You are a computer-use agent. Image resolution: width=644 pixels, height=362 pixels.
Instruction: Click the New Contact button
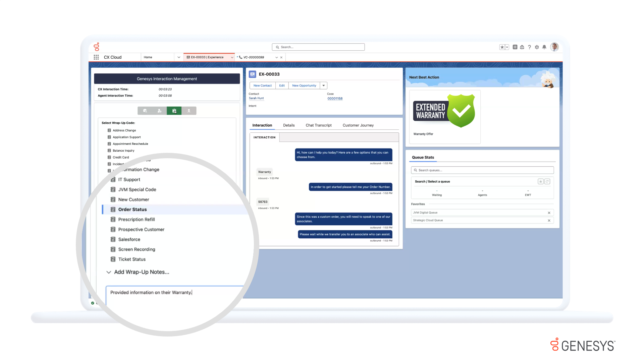coord(262,86)
